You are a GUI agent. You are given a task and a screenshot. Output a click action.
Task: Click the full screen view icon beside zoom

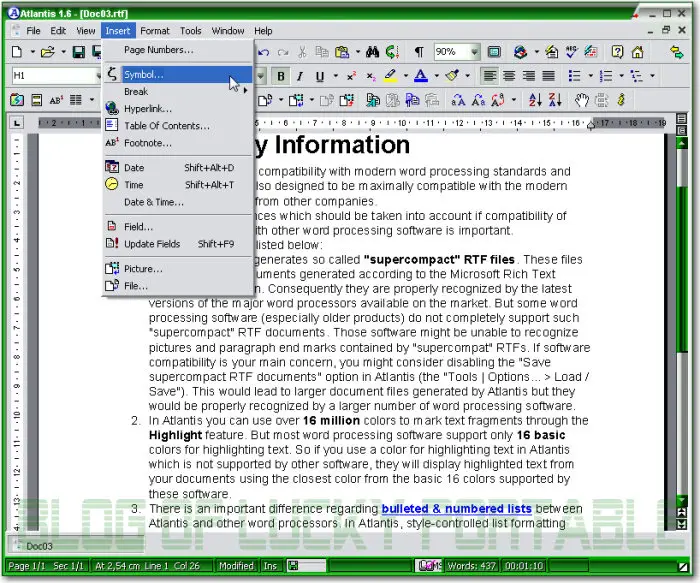[x=494, y=52]
